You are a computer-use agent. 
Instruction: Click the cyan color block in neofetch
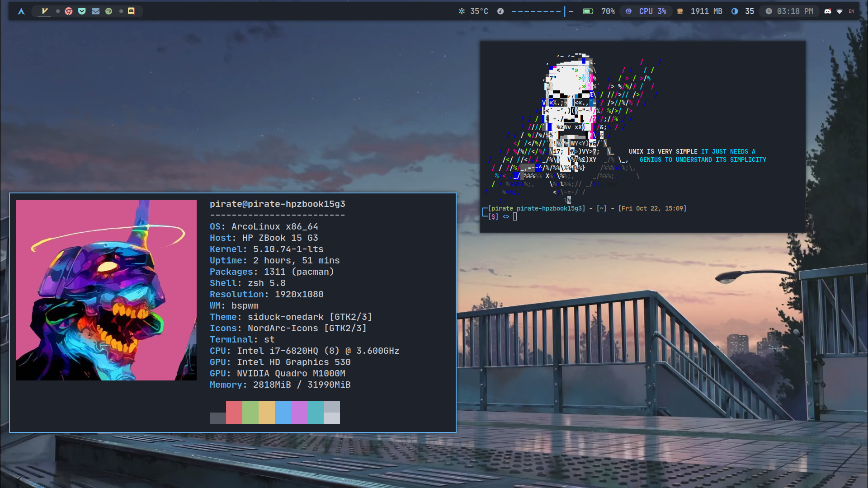pos(316,413)
